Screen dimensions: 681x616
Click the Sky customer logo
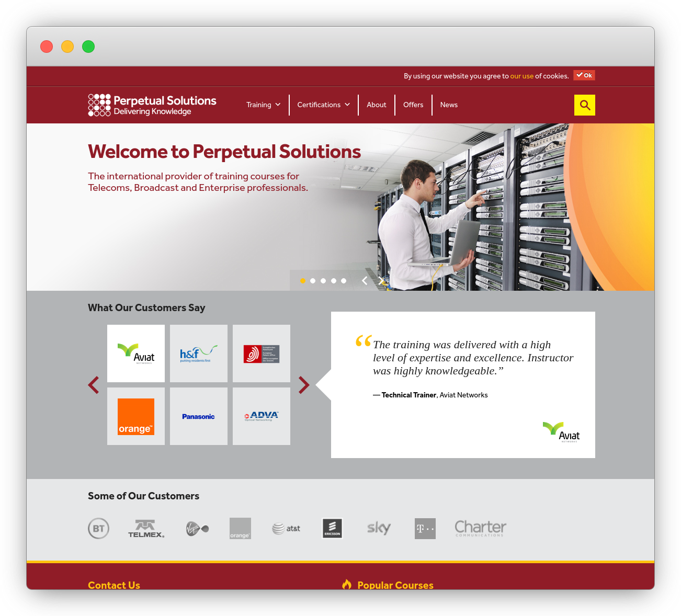(x=379, y=528)
